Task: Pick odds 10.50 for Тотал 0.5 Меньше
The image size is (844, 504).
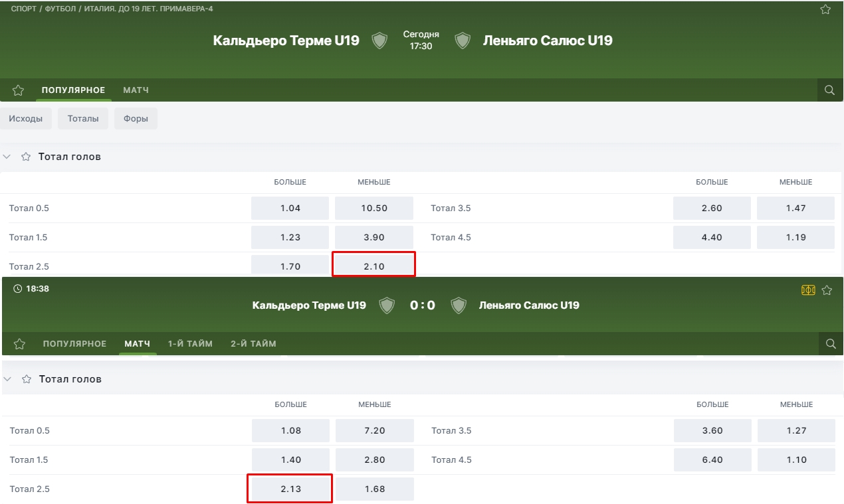Action: tap(374, 208)
